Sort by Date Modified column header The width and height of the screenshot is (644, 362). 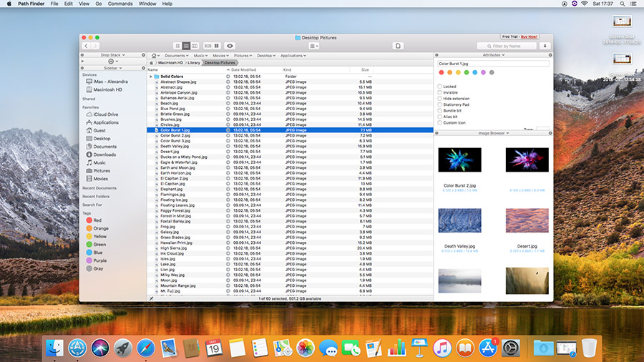(243, 70)
